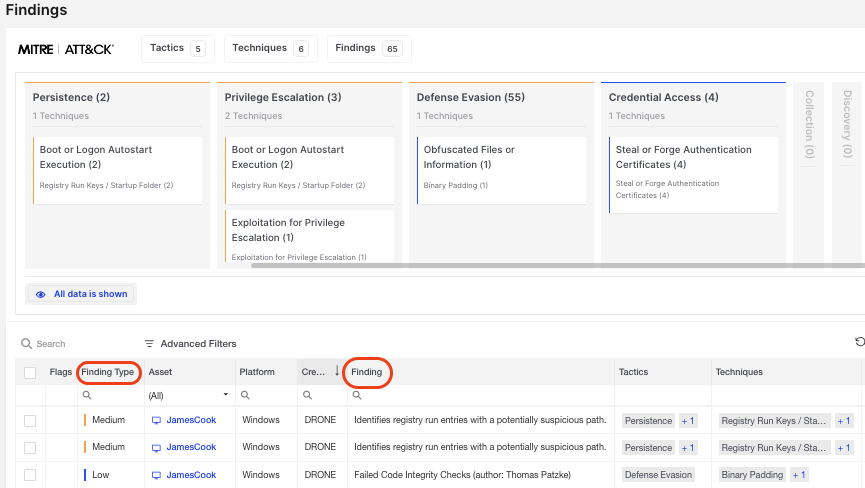Expand the +1 tactics badge in the first row
865x488 pixels.
(689, 421)
